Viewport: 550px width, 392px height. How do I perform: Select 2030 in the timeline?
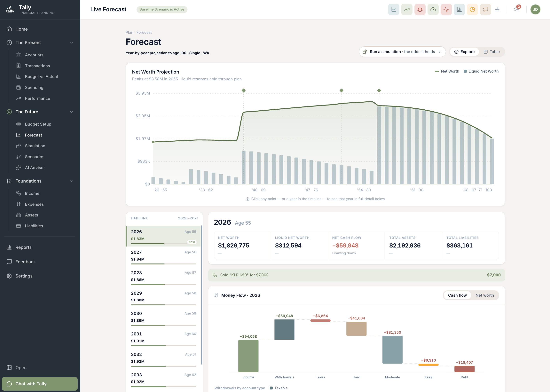163,318
